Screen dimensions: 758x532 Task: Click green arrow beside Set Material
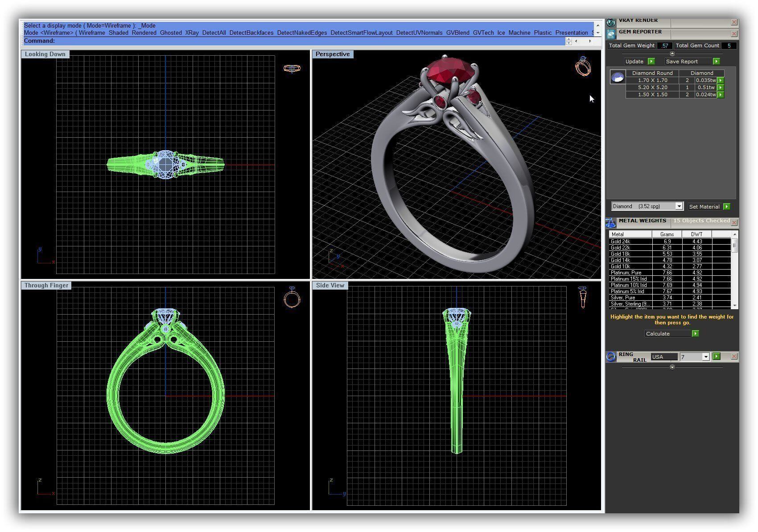tap(727, 206)
